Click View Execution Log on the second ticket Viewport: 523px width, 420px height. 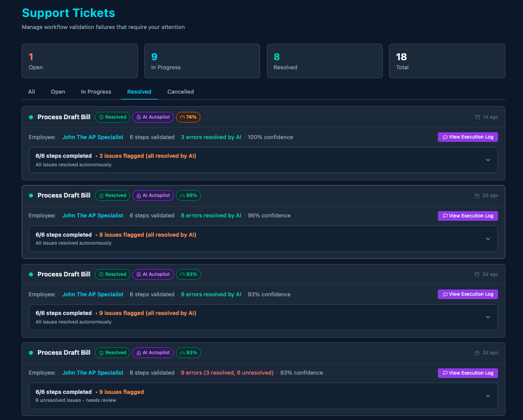[467, 216]
